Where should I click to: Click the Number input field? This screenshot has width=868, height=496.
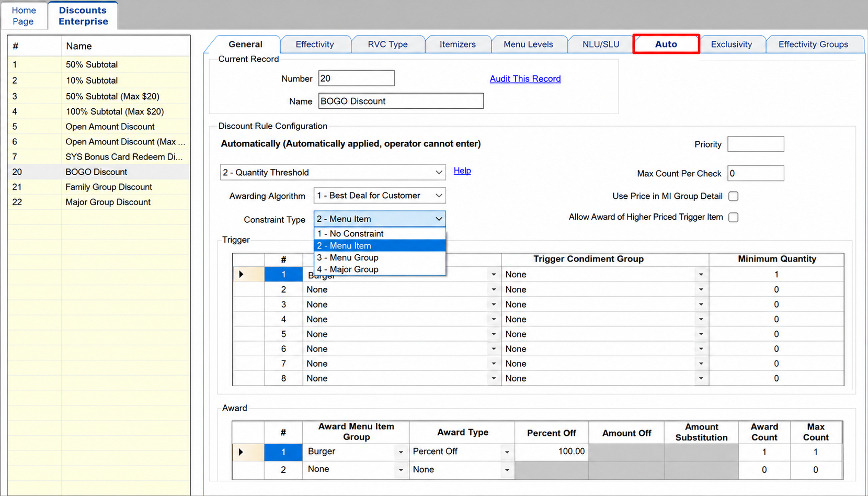point(356,78)
